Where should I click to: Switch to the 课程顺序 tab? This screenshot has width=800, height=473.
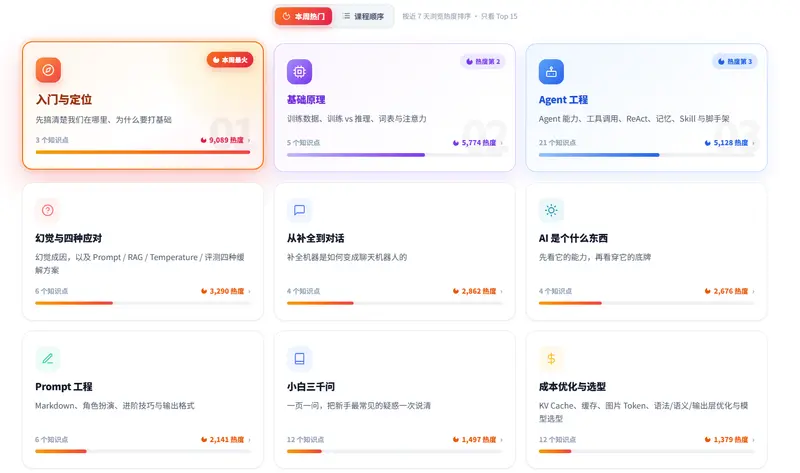363,16
